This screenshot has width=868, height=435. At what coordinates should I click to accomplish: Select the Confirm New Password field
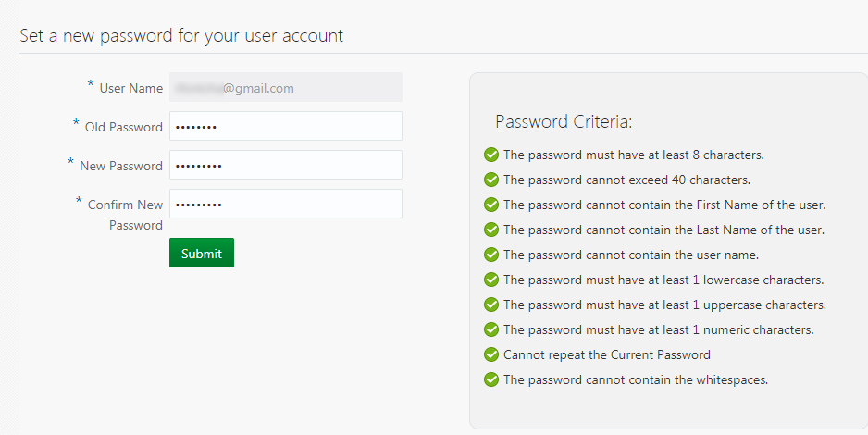(286, 204)
